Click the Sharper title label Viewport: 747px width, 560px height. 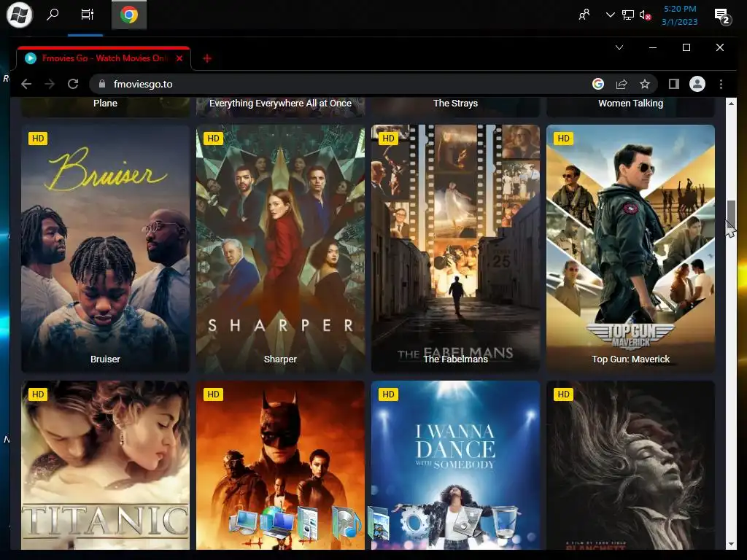tap(280, 359)
